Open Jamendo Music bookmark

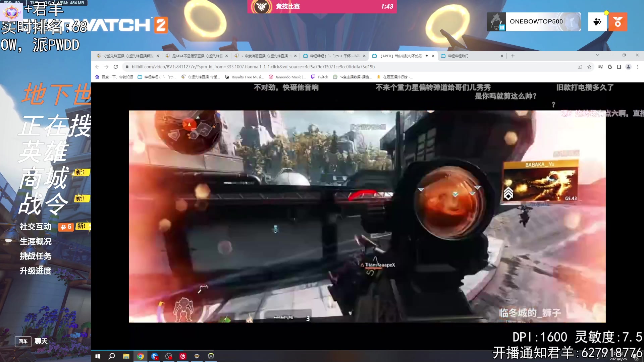287,77
